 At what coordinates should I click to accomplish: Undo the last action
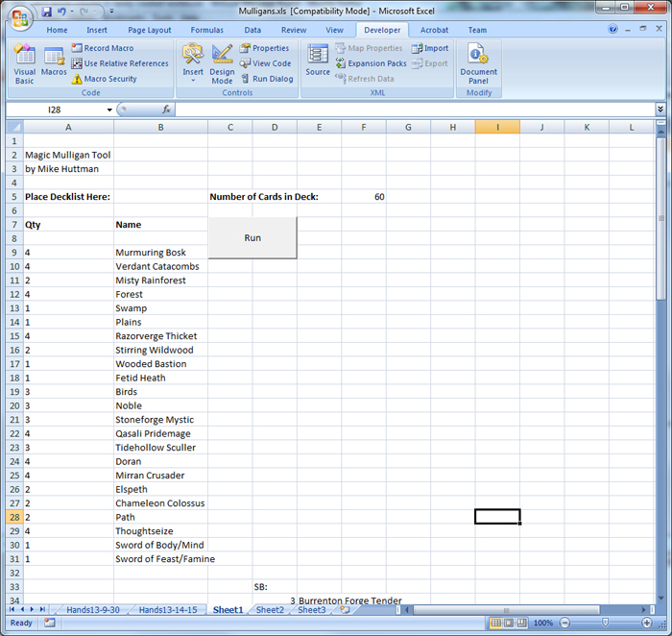(x=61, y=12)
